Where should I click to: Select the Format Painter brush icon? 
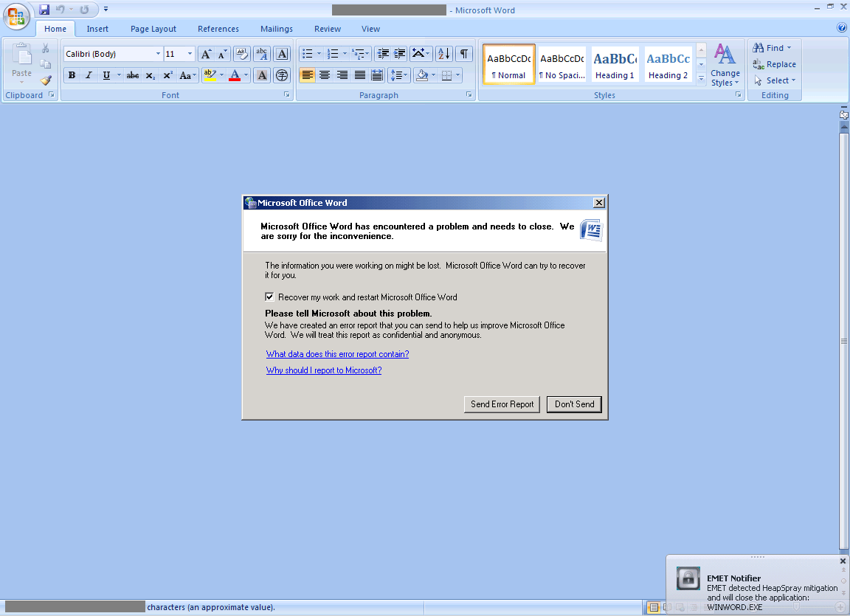click(x=46, y=80)
